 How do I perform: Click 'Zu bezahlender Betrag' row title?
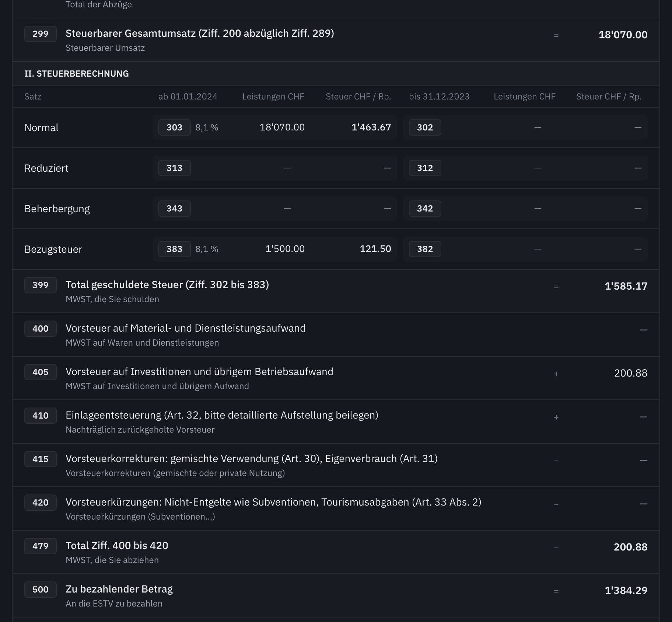tap(119, 589)
